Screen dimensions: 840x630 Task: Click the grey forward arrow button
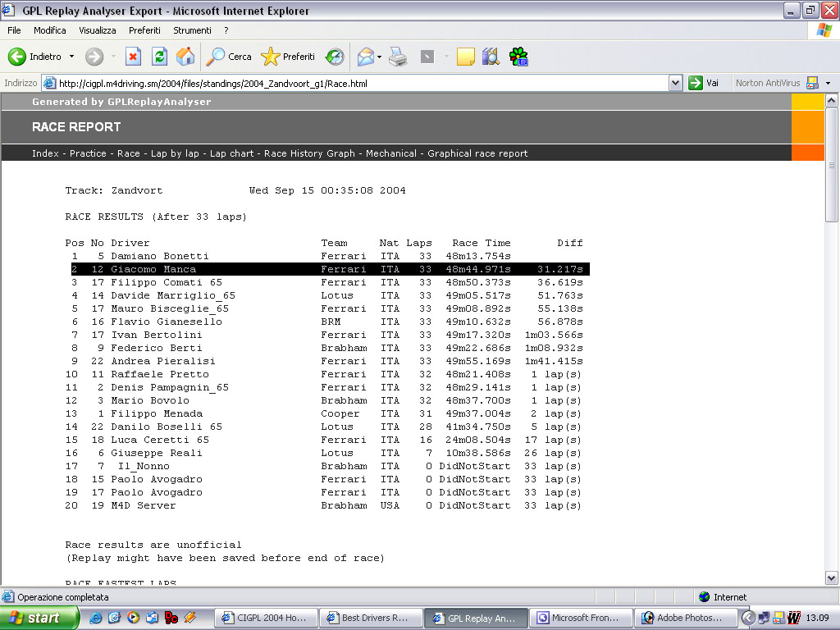94,57
